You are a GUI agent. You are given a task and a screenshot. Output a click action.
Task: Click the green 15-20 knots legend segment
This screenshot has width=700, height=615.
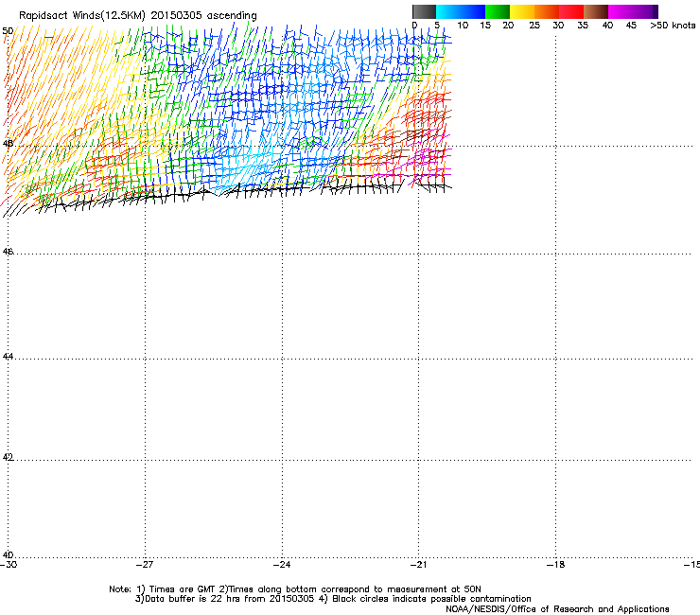[498, 11]
